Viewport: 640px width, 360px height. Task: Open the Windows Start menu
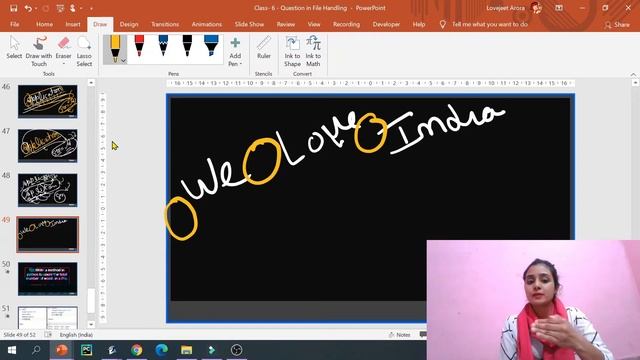coord(11,350)
